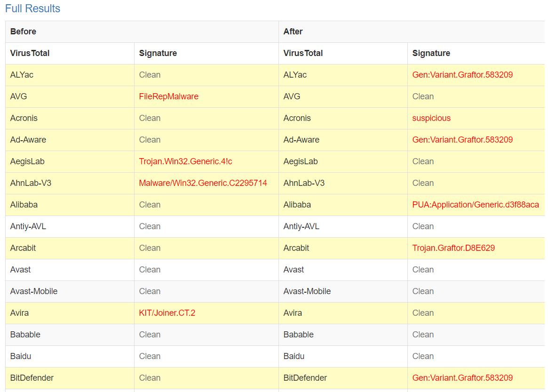Click the After column group header
Image resolution: width=548 pixels, height=392 pixels.
pos(293,32)
